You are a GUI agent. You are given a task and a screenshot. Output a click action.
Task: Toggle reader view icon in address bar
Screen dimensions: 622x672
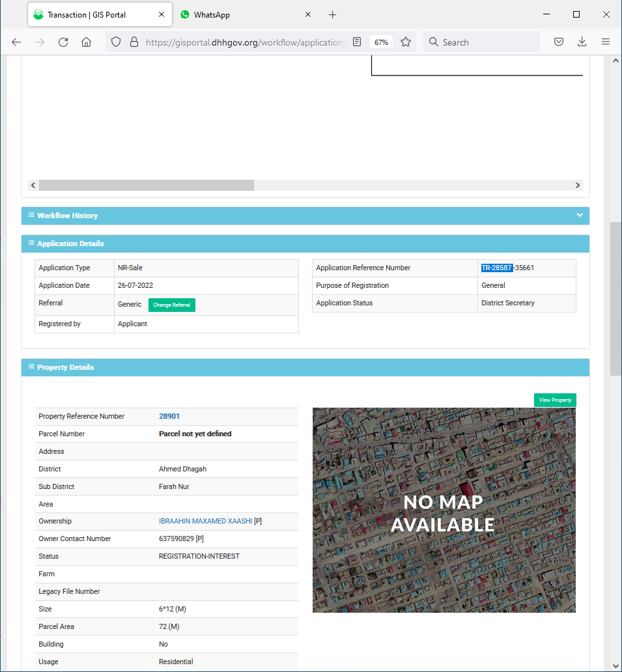(x=357, y=42)
